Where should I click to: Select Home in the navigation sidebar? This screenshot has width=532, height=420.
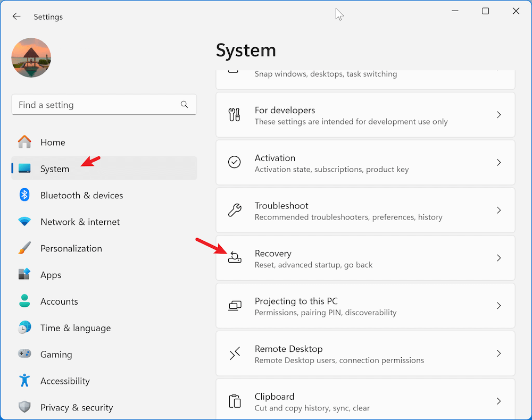coord(53,142)
